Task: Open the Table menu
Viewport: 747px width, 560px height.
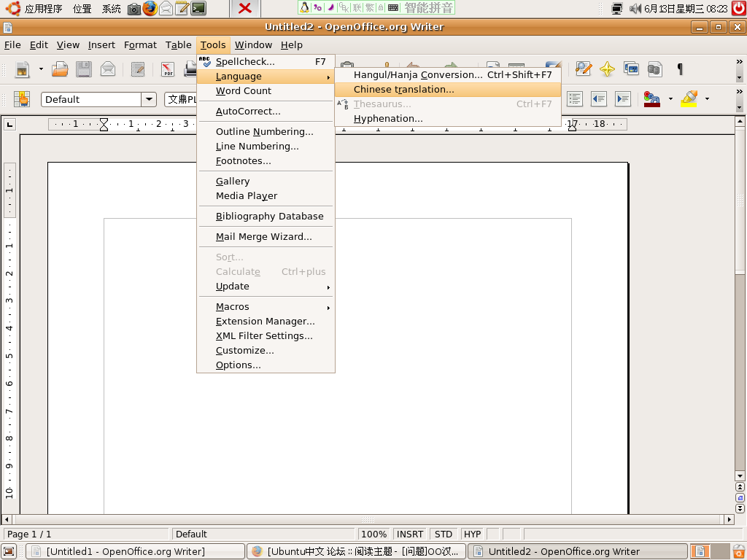Action: (x=178, y=44)
